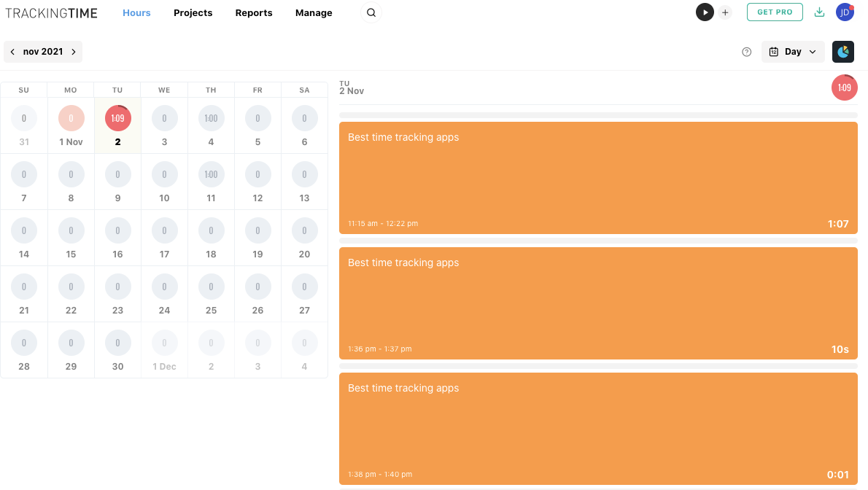Select 4 Nov with 1:00 tracked

click(x=211, y=125)
